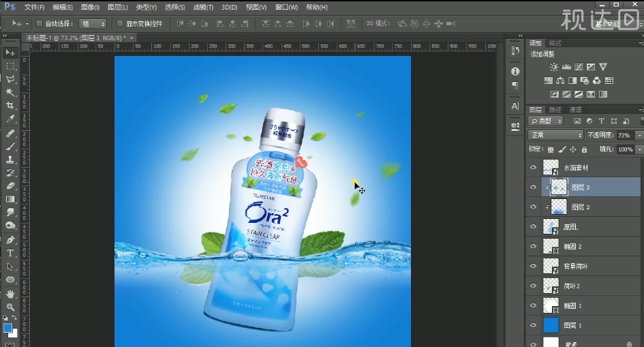This screenshot has width=644, height=347.
Task: Click the foreground blue color swatch
Action: click(x=7, y=327)
